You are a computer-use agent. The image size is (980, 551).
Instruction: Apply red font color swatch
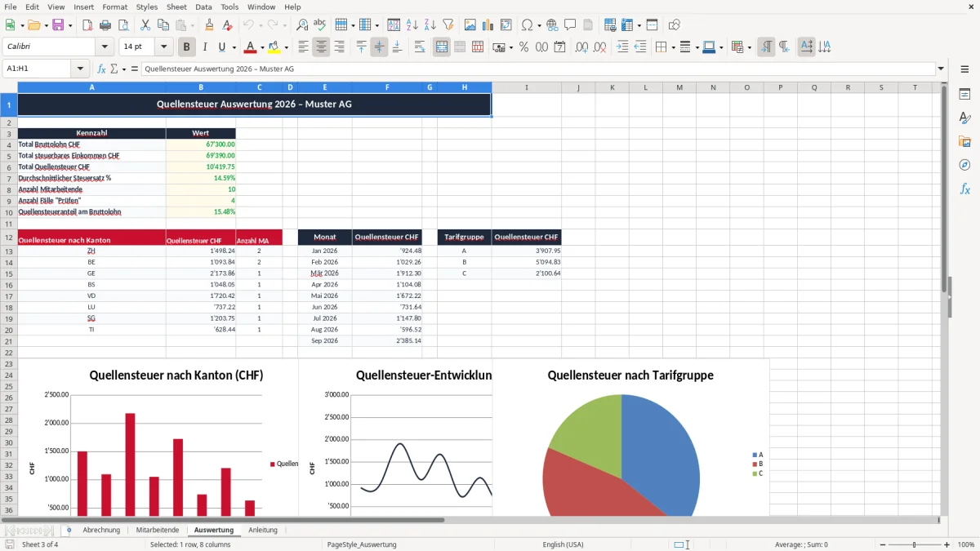251,47
